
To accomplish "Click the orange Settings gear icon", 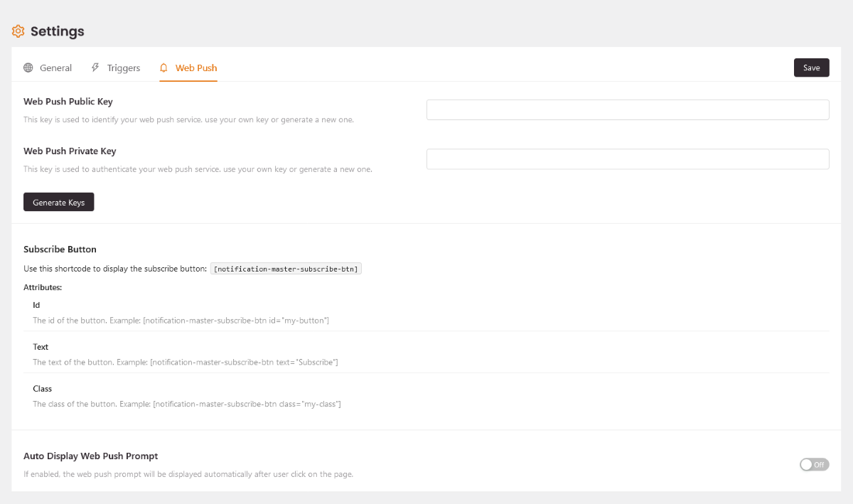I will pos(18,31).
